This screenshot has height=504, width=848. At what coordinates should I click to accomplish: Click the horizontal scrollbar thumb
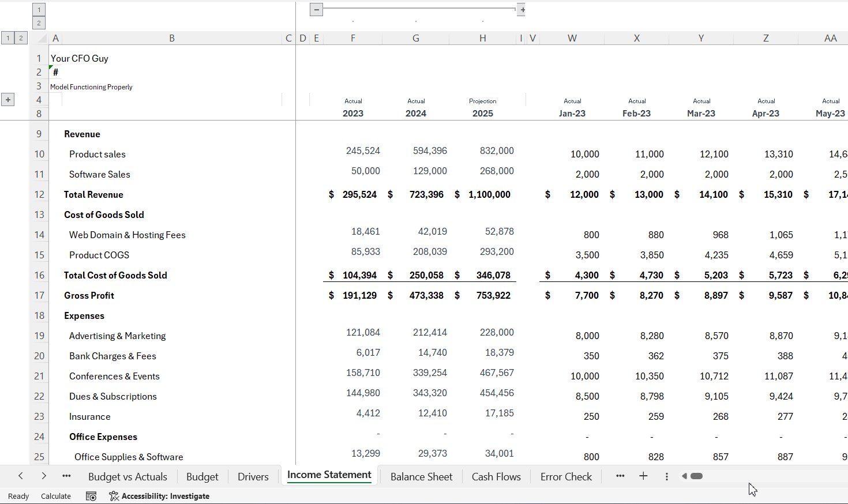696,476
